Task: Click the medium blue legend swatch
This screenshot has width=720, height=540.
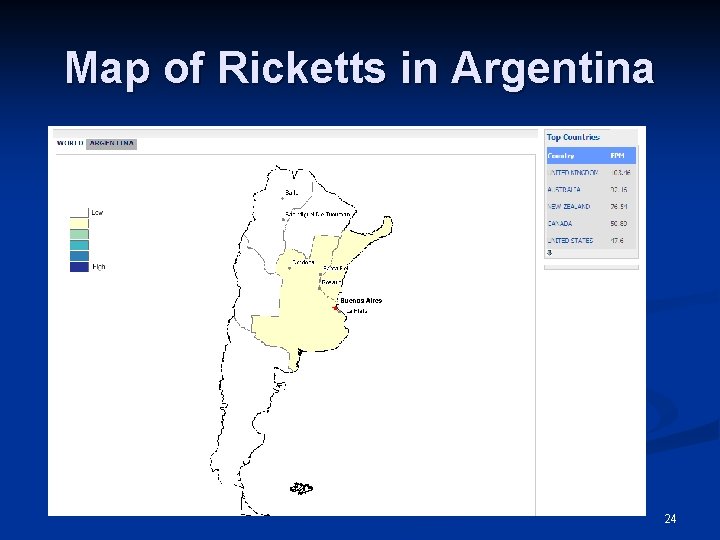Action: [79, 256]
